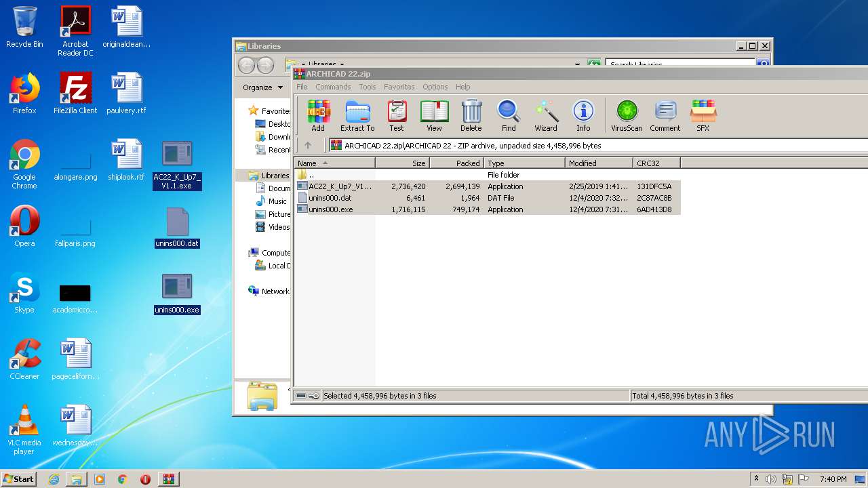Open the Organize dropdown in Libraries window

[x=263, y=87]
